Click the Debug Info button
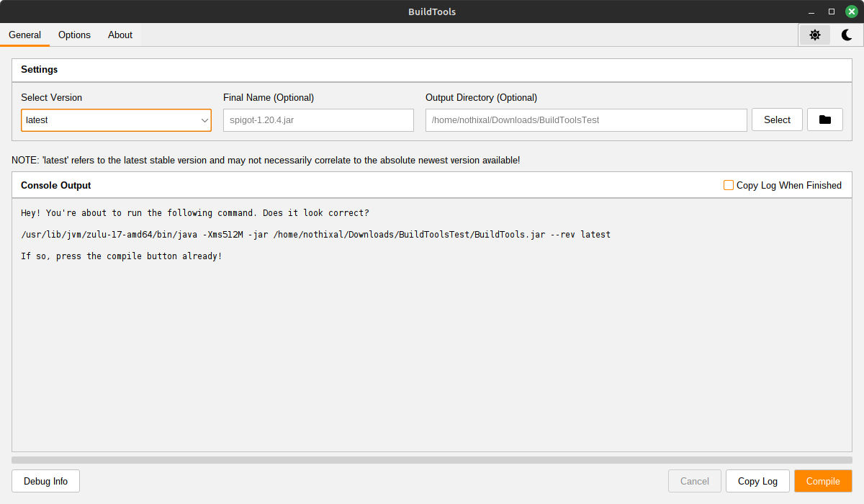The height and width of the screenshot is (504, 864). point(45,481)
